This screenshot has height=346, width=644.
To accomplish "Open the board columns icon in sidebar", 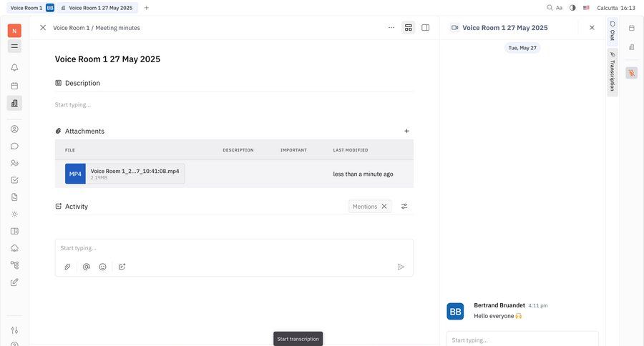I will [x=14, y=231].
